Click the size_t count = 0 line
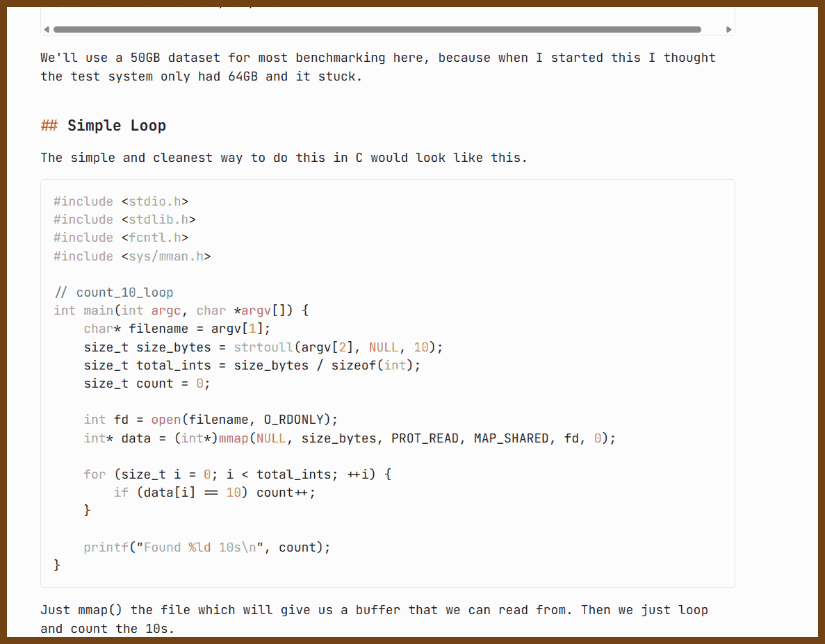 coord(147,383)
